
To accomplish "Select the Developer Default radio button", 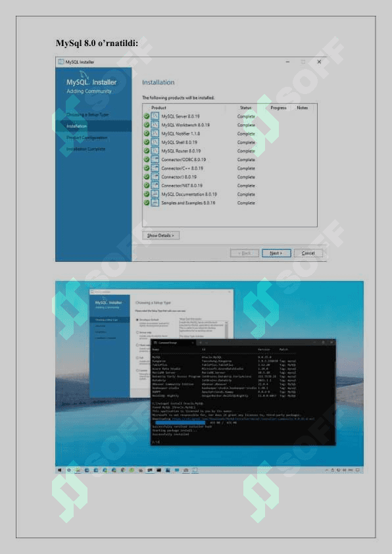I will pos(137,320).
